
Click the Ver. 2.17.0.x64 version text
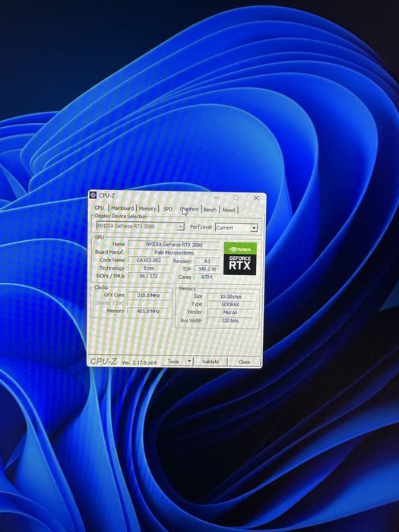point(139,363)
